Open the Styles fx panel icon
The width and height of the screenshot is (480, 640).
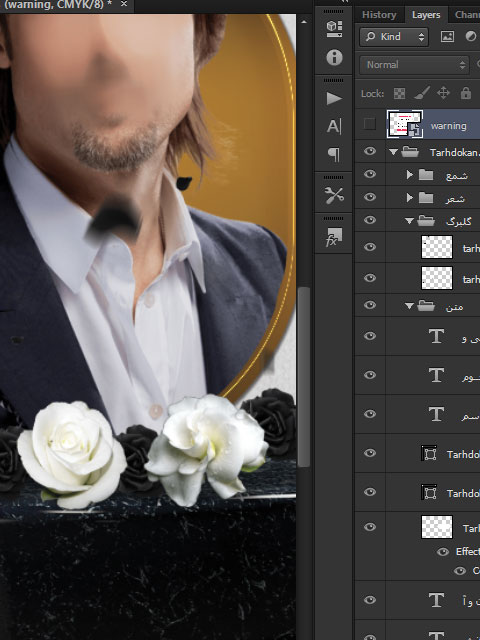pos(334,237)
